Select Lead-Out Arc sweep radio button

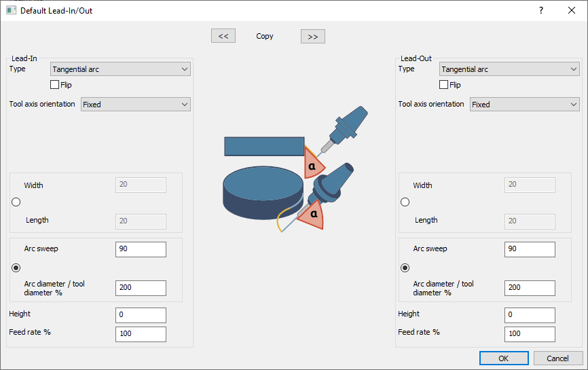(405, 267)
